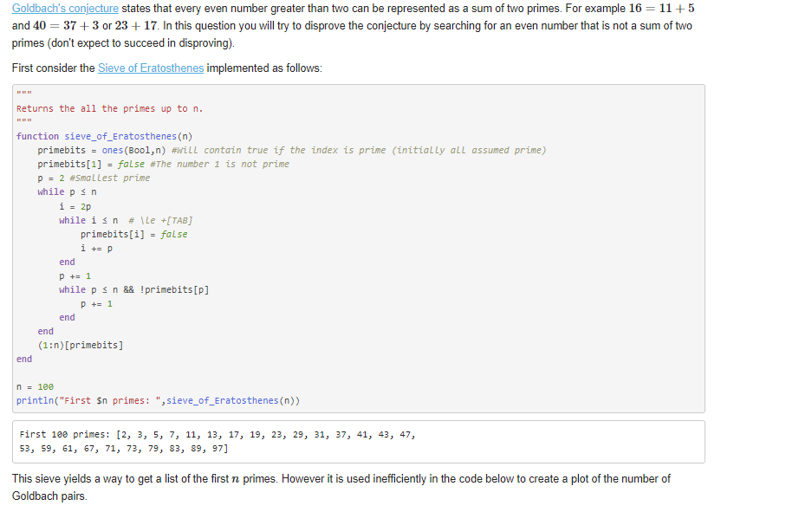Screen dimensions: 812x512
Task: Click the '(1:n)[primebits]' return line
Action: pyautogui.click(x=81, y=346)
